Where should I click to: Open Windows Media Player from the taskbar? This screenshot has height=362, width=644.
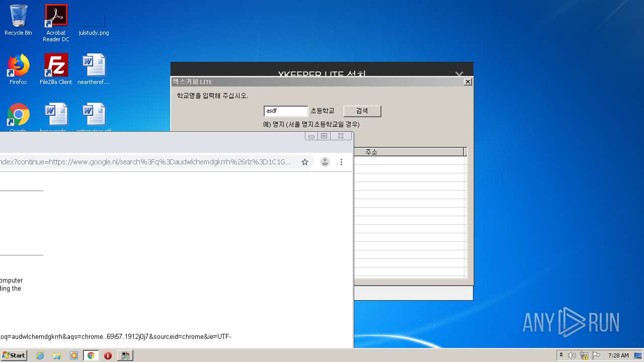(74, 355)
